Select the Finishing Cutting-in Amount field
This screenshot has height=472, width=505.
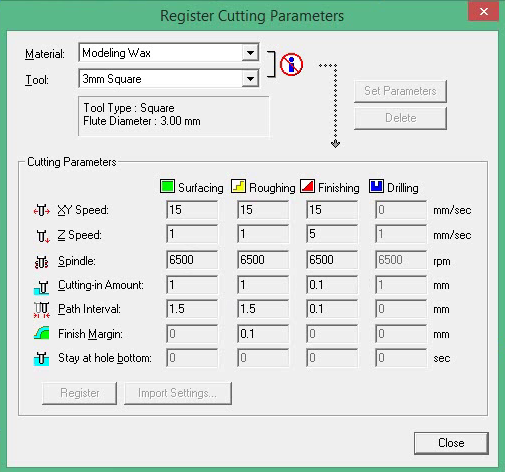(x=332, y=285)
